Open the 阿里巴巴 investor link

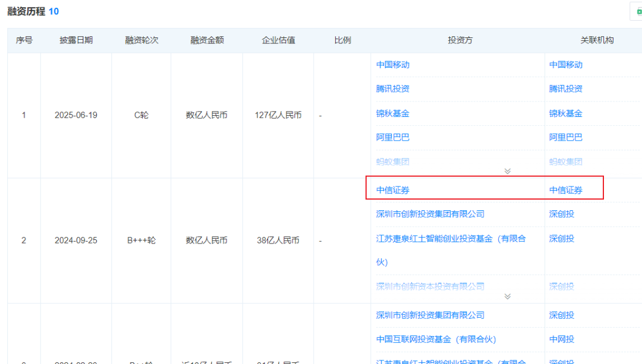pos(392,137)
